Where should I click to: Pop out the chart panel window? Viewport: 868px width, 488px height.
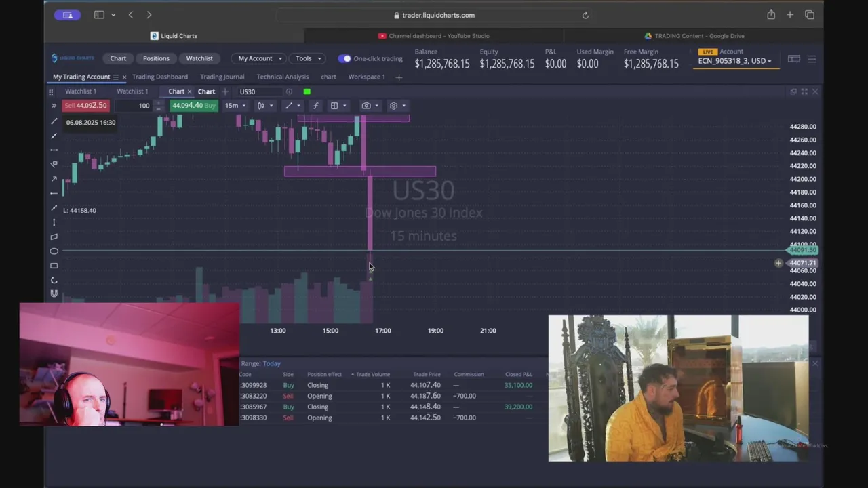click(x=793, y=91)
